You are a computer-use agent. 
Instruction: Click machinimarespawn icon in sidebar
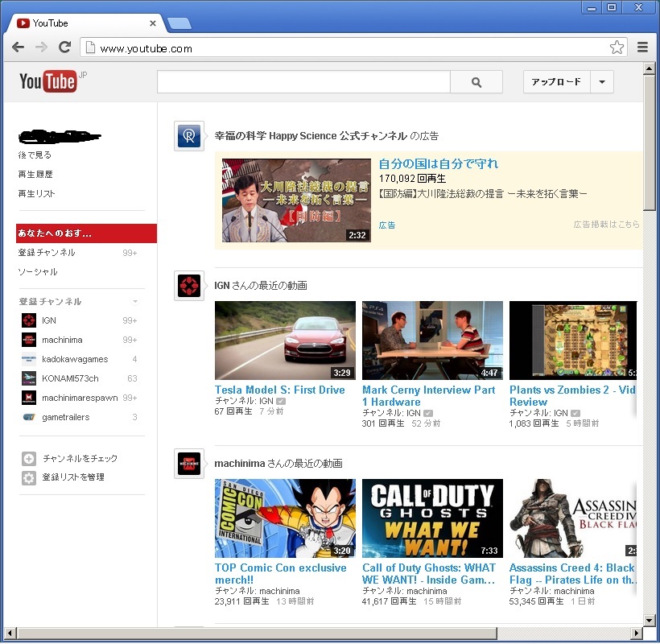tap(29, 398)
